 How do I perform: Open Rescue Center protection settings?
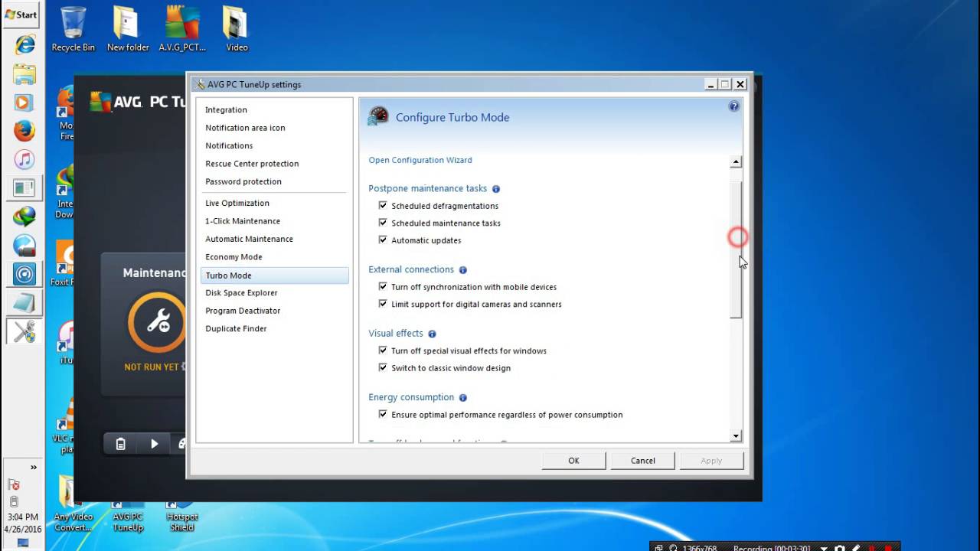pyautogui.click(x=252, y=164)
